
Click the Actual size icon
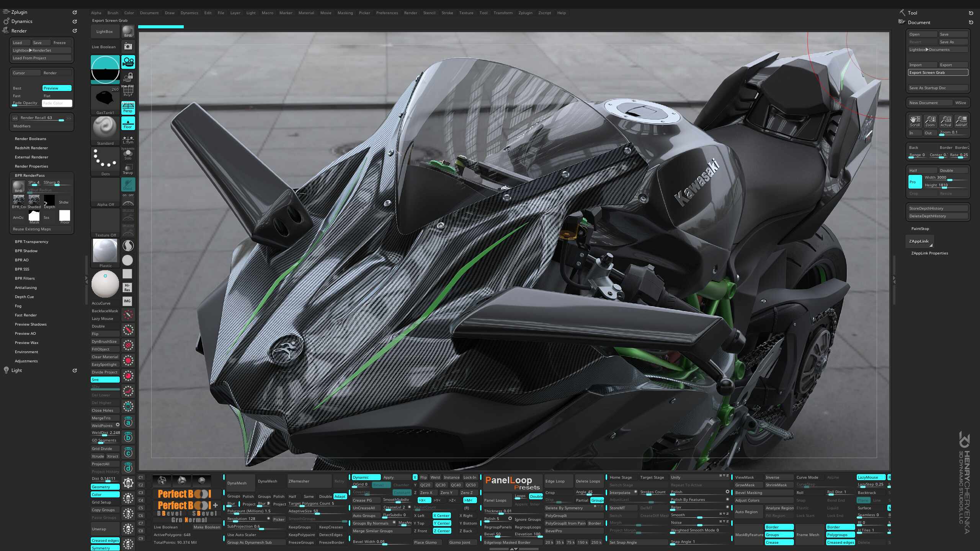point(946,121)
